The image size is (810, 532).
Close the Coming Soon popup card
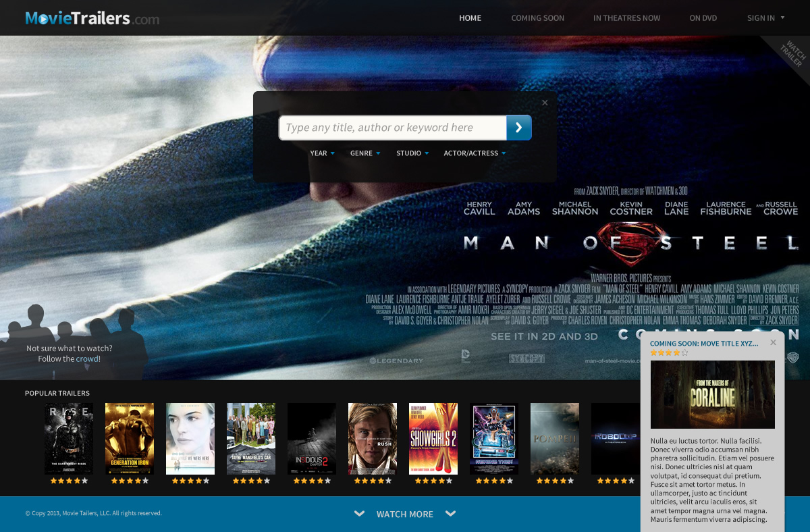coord(774,342)
